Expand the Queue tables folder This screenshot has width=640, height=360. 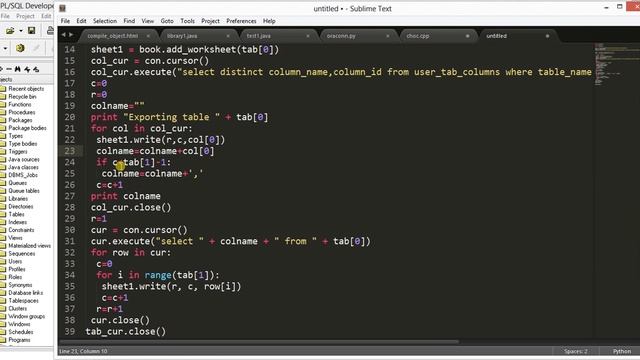pyautogui.click(x=24, y=191)
